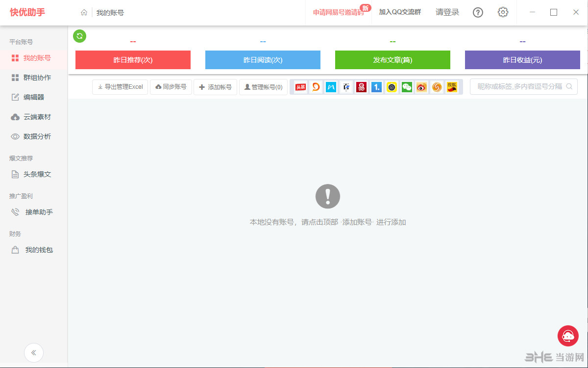Open 编辑器 in the sidebar
This screenshot has width=588, height=368.
click(33, 97)
